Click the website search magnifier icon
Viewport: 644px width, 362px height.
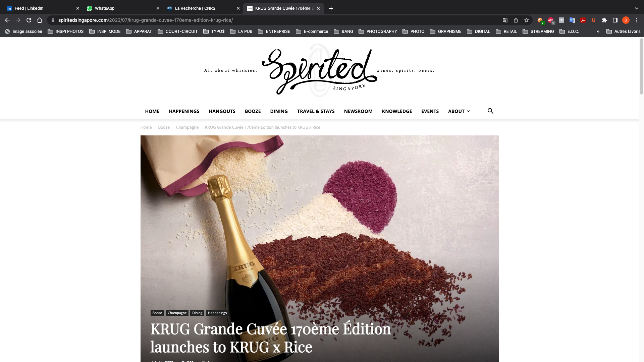(x=490, y=111)
